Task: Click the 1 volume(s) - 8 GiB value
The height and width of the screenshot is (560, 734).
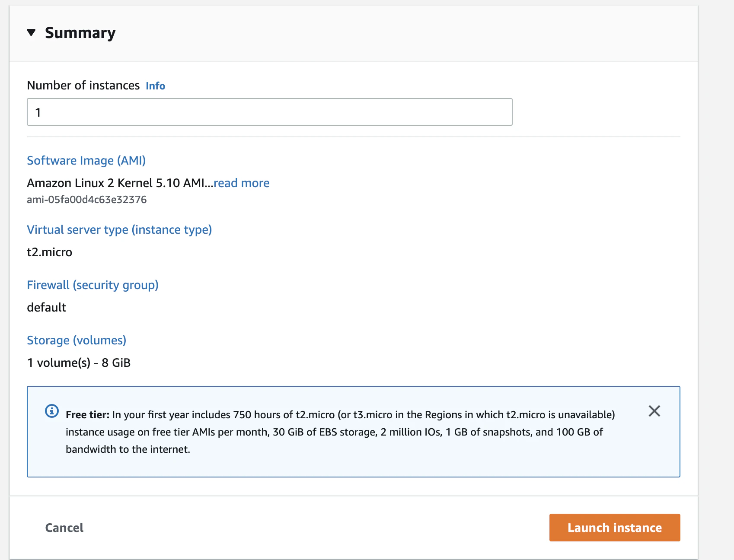Action: [x=79, y=363]
